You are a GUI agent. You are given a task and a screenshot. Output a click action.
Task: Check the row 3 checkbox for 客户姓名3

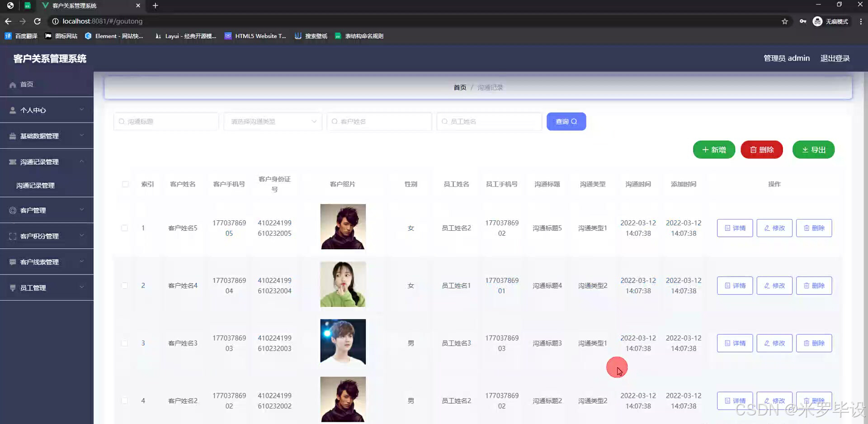pyautogui.click(x=124, y=343)
